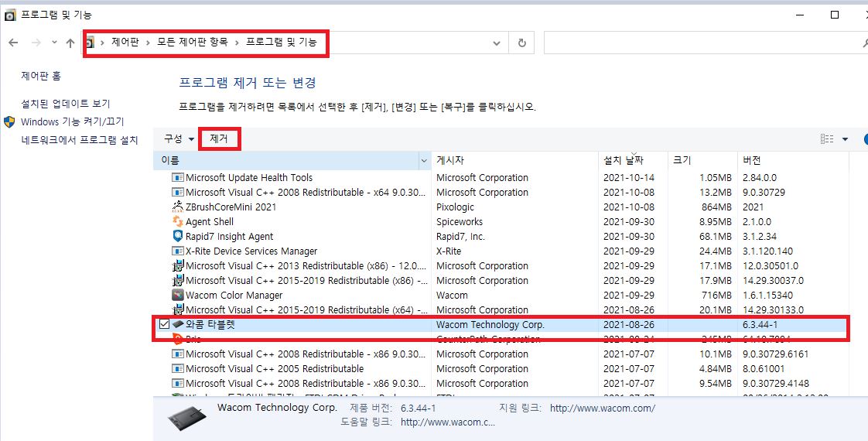
Task: Click the Microsoft Update Health Tools icon
Action: (x=178, y=178)
